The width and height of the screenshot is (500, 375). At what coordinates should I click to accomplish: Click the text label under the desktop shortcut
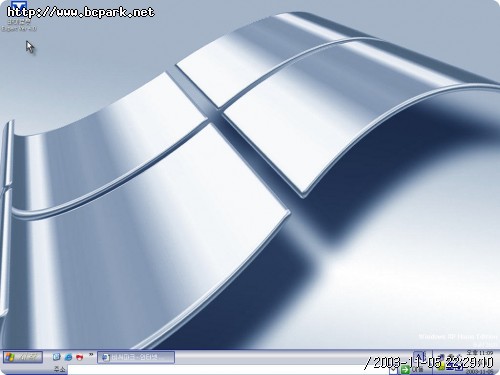19,26
